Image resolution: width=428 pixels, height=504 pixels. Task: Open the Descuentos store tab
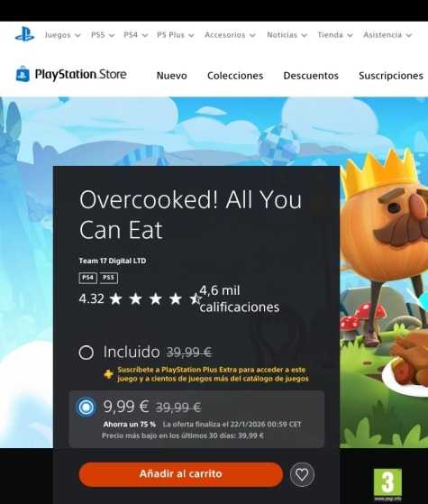[x=311, y=76]
